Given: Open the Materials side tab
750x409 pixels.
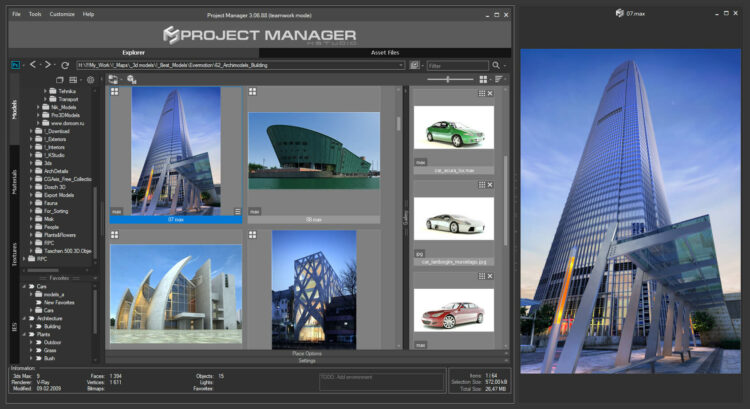Looking at the screenshot, I should pyautogui.click(x=14, y=181).
